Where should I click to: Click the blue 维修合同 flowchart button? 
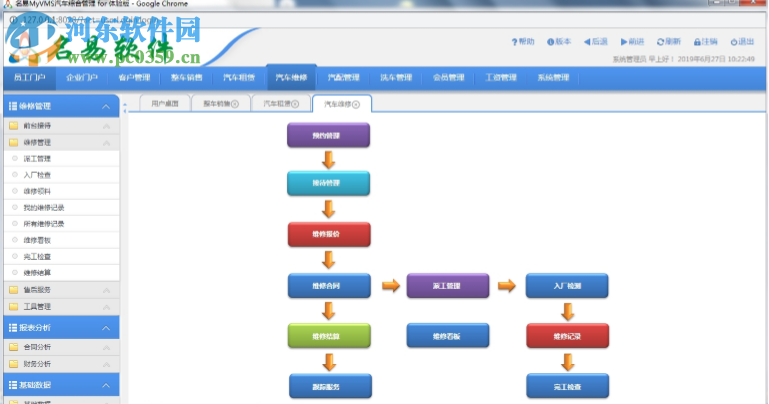pos(329,286)
